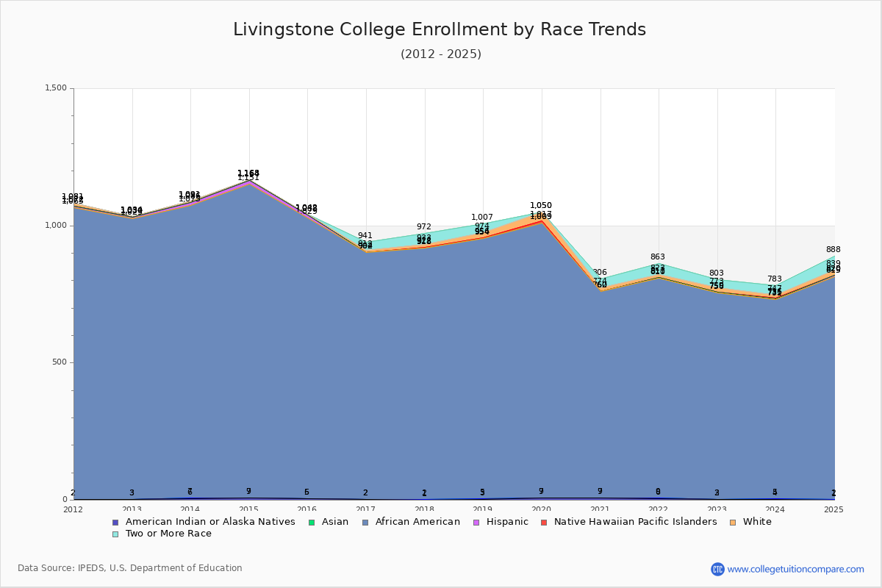Toggle the Two or More Race legend label
Image resolution: width=882 pixels, height=588 pixels.
[x=168, y=534]
